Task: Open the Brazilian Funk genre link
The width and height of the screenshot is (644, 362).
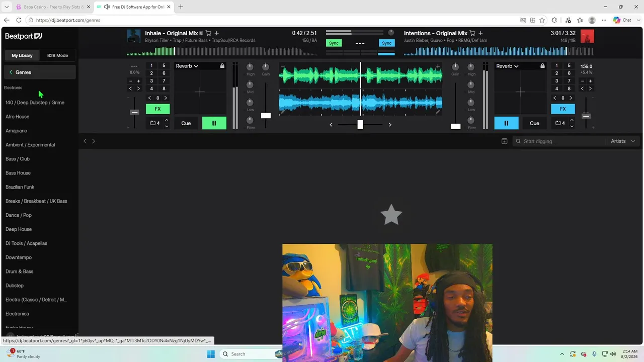Action: click(20, 187)
